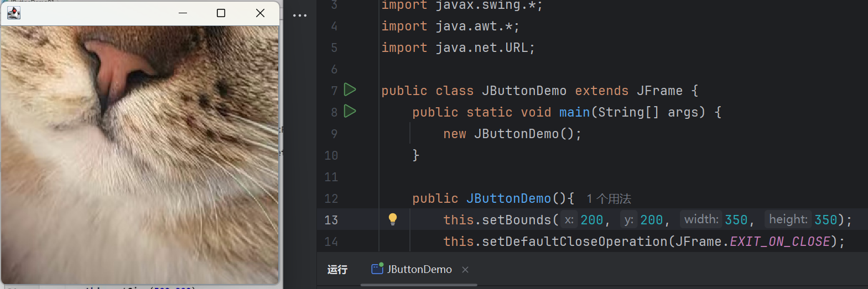Click the main method name on line 8
This screenshot has height=289, width=868.
pos(574,112)
